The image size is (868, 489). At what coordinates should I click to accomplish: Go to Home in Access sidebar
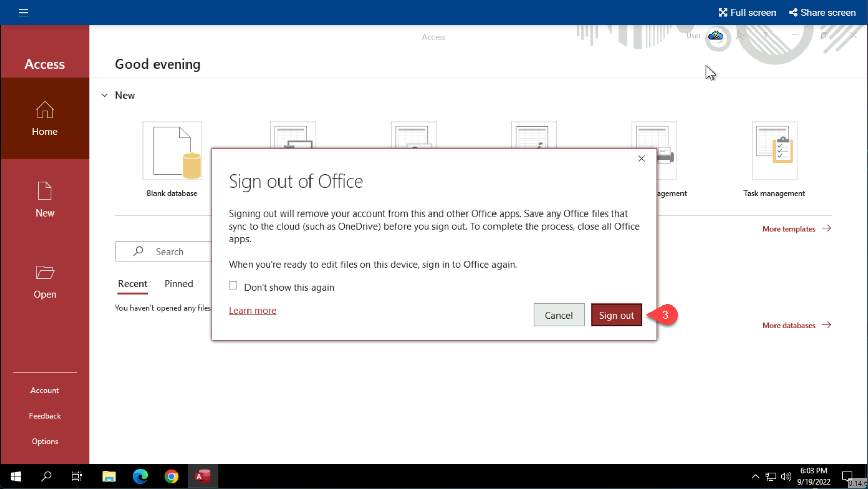(x=45, y=118)
